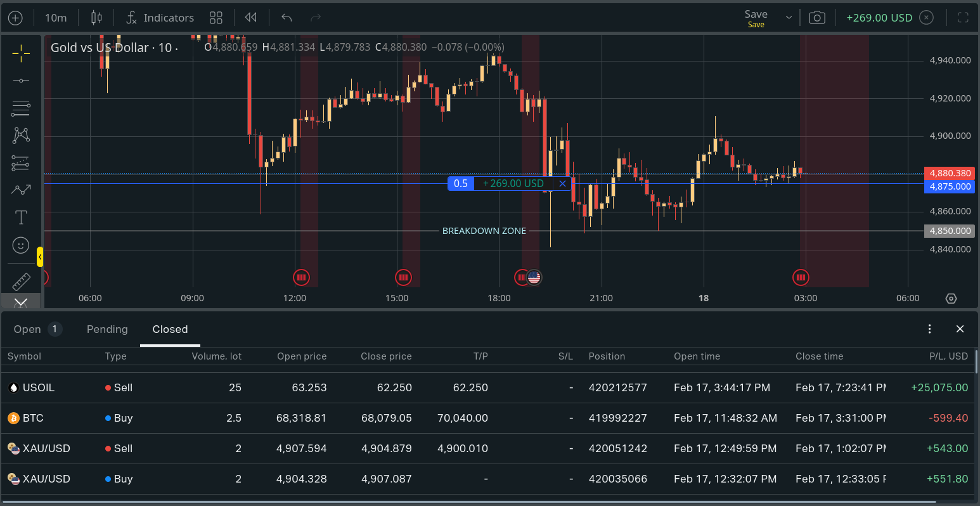Select the crosshair cursor tool

click(x=21, y=53)
